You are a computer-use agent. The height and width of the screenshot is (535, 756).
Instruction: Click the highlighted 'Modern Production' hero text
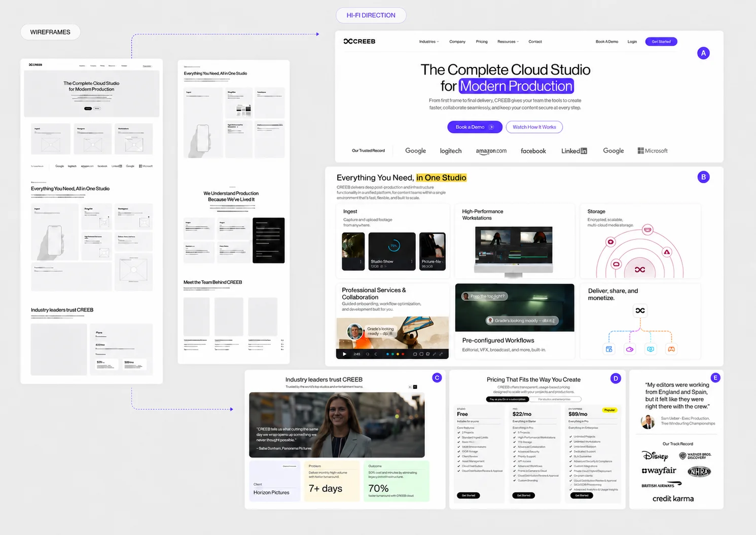point(516,86)
